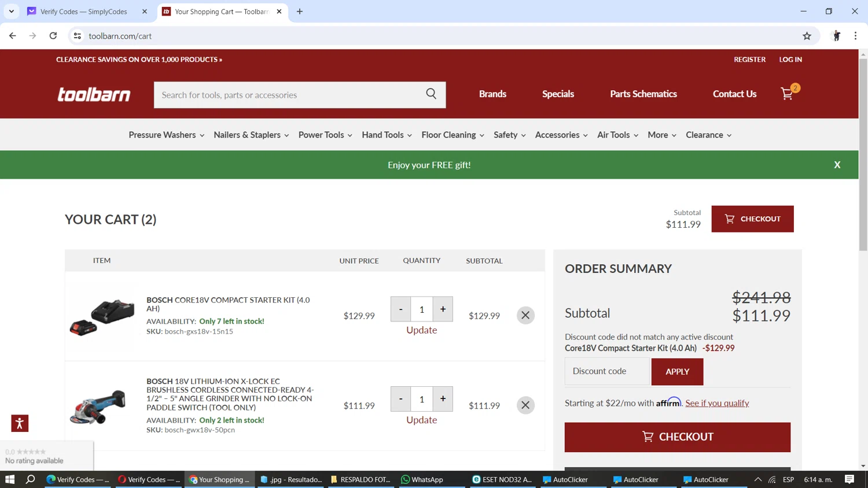Open the notification center icon
Image resolution: width=868 pixels, height=488 pixels.
(849, 479)
